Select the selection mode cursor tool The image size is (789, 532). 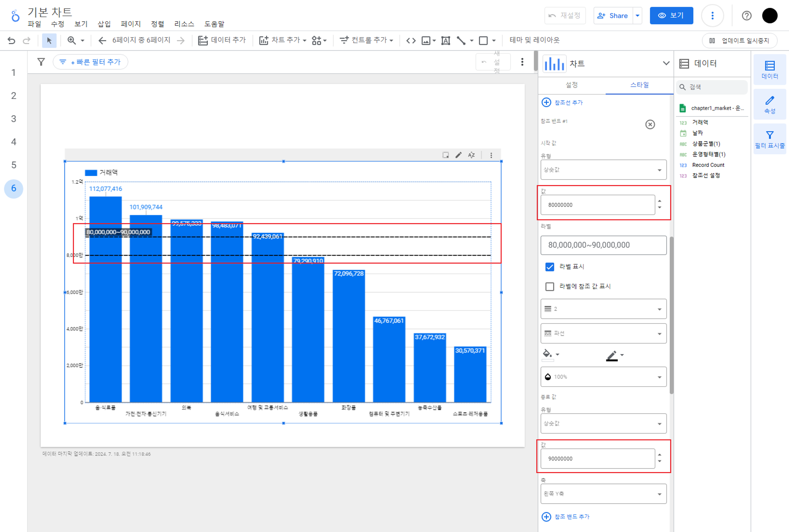tap(49, 40)
